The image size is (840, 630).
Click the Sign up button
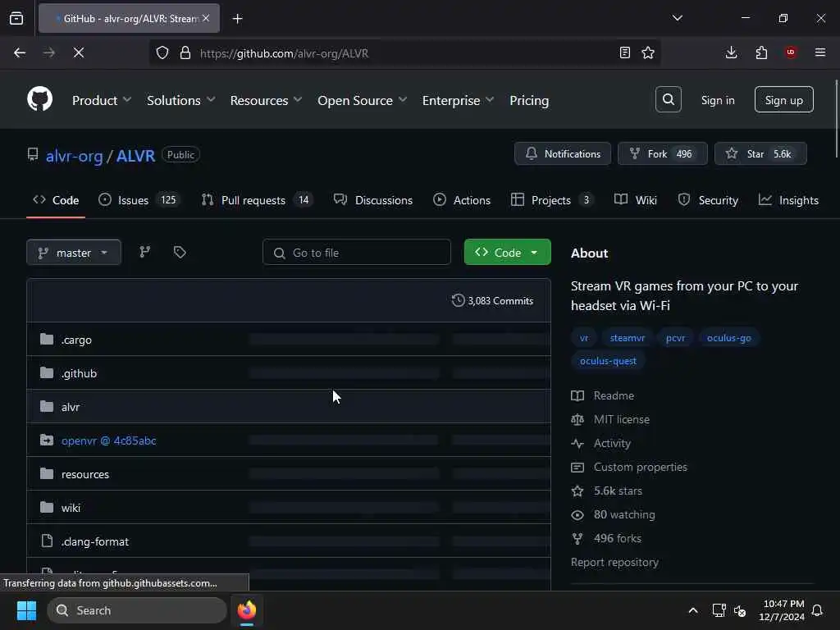[x=783, y=99]
